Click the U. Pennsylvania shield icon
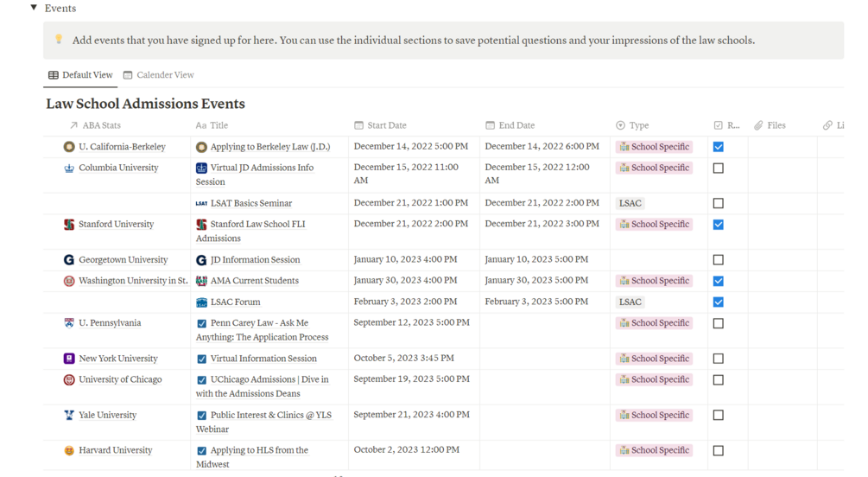868x477 pixels. (x=69, y=323)
